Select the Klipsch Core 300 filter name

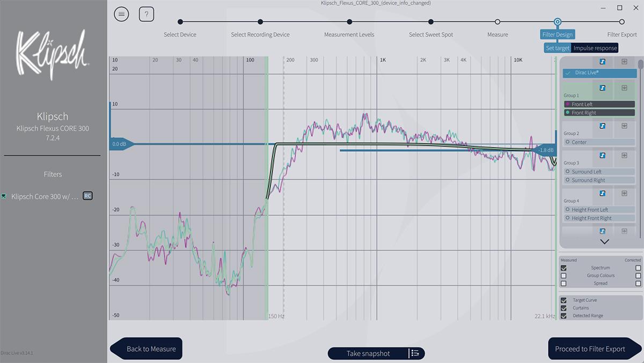click(45, 196)
